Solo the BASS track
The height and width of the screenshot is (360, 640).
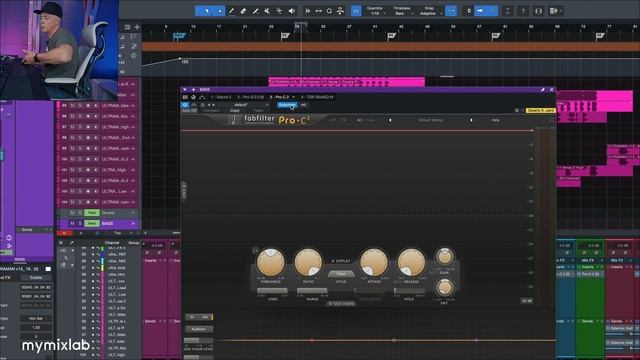(x=80, y=223)
